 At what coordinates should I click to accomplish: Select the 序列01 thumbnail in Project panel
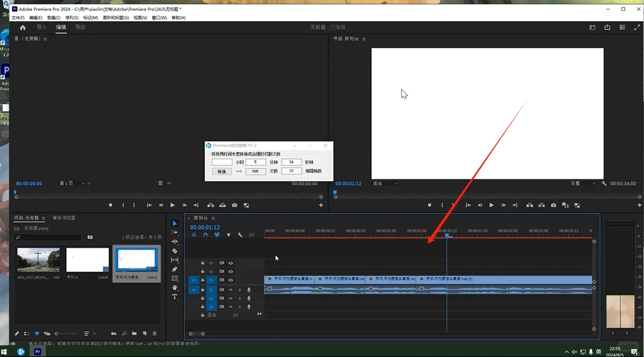point(88,260)
